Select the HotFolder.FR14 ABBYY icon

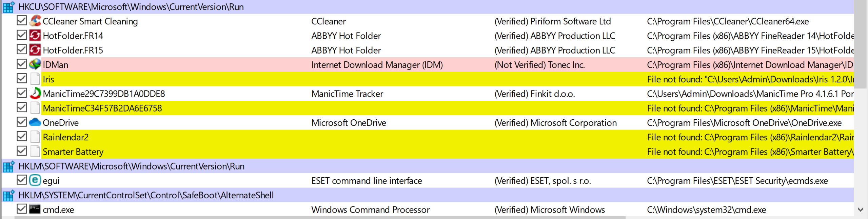[35, 36]
